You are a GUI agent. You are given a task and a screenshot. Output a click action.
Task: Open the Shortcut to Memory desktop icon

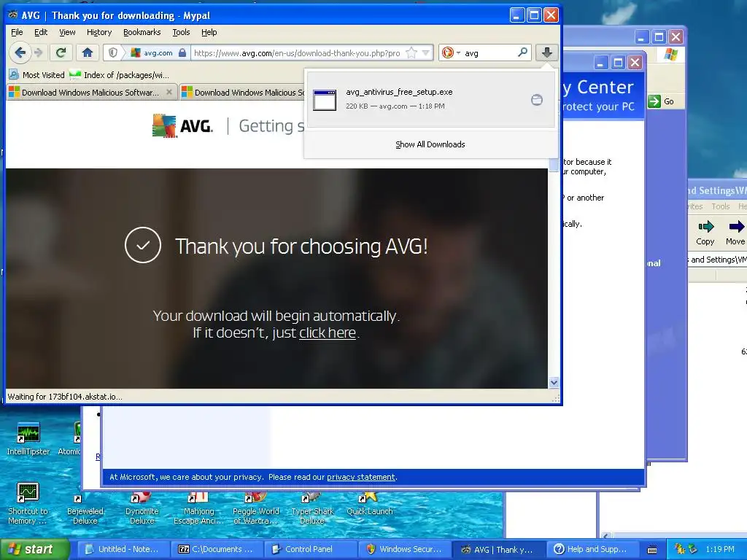click(28, 504)
